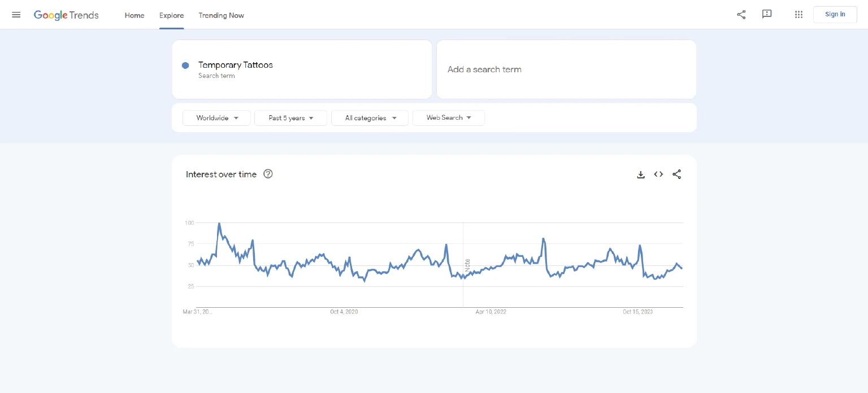868x393 pixels.
Task: Switch to the Trending Now tab
Action: tap(221, 15)
